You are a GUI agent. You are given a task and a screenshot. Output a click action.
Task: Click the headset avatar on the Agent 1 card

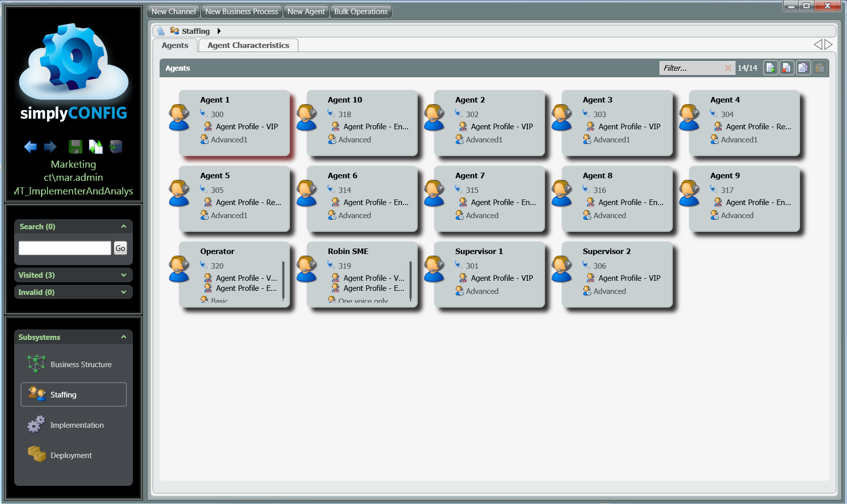179,118
